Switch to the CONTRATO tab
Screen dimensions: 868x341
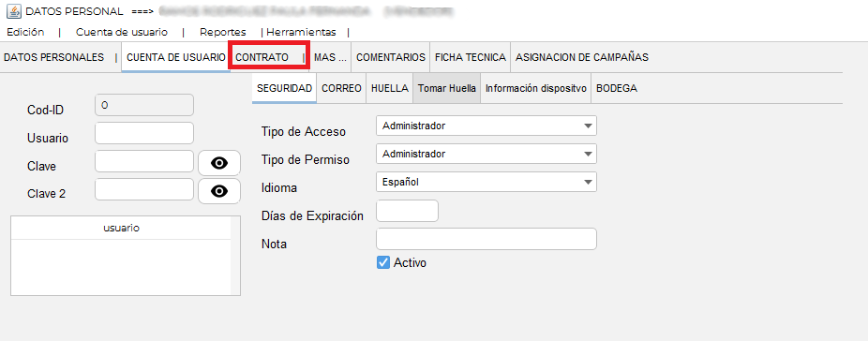point(262,57)
